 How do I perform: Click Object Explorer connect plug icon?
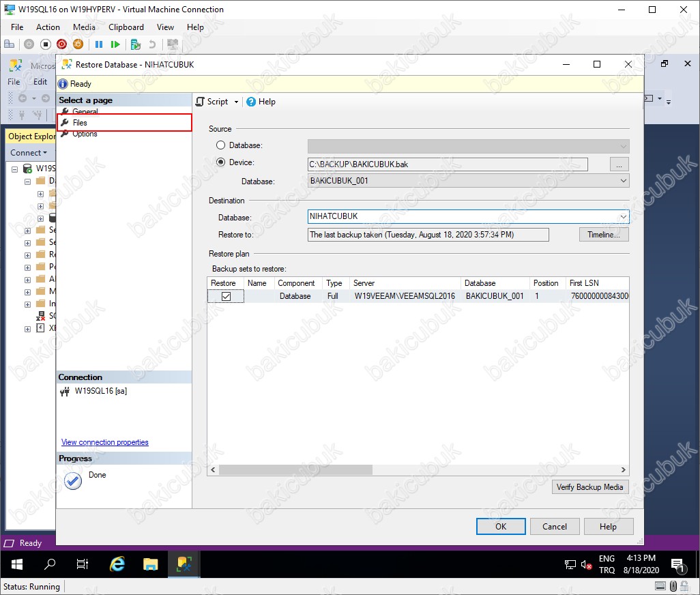tap(21, 116)
